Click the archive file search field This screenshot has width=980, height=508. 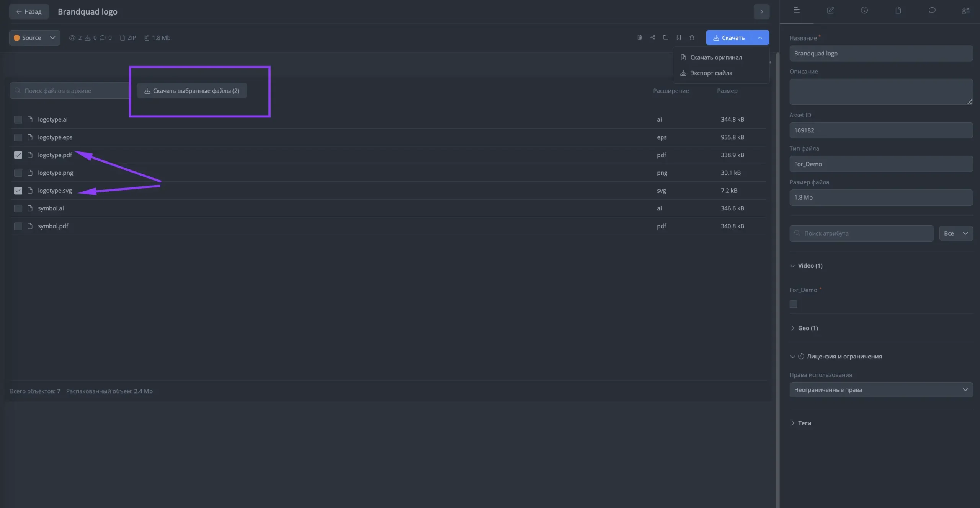(x=69, y=91)
